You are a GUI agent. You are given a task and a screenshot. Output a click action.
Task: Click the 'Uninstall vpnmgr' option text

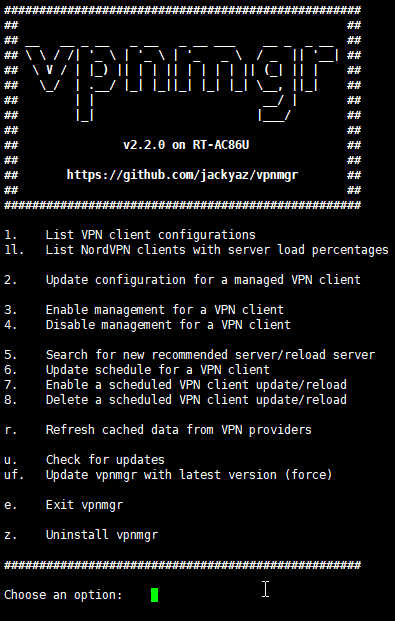(x=102, y=535)
